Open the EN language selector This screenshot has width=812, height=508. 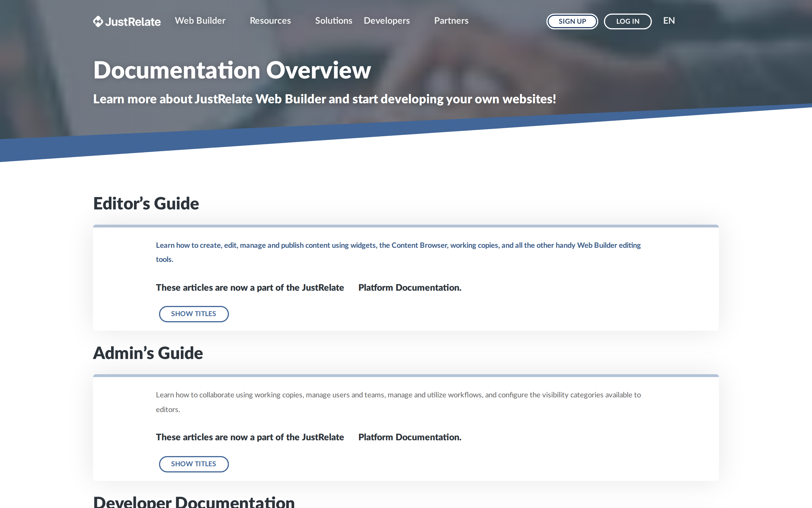[669, 21]
